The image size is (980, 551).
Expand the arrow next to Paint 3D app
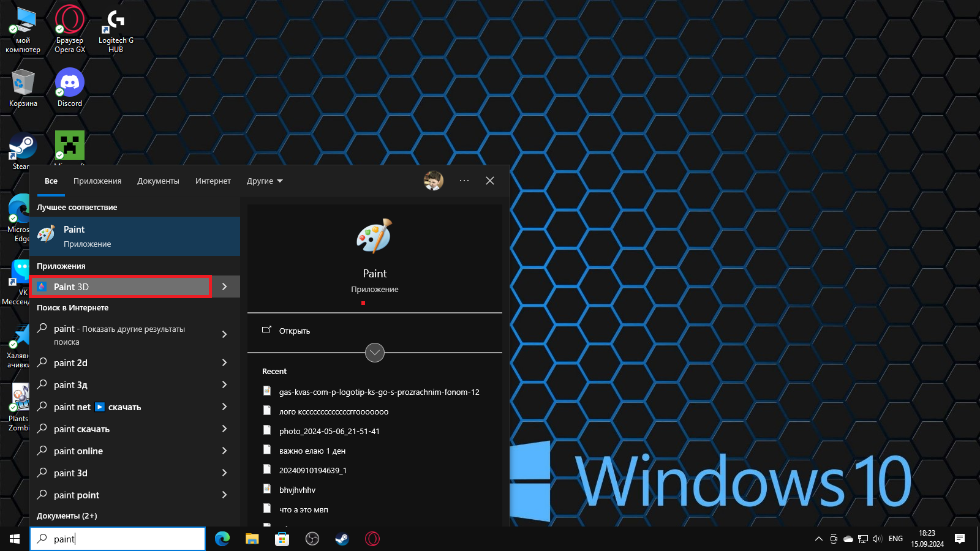[225, 287]
